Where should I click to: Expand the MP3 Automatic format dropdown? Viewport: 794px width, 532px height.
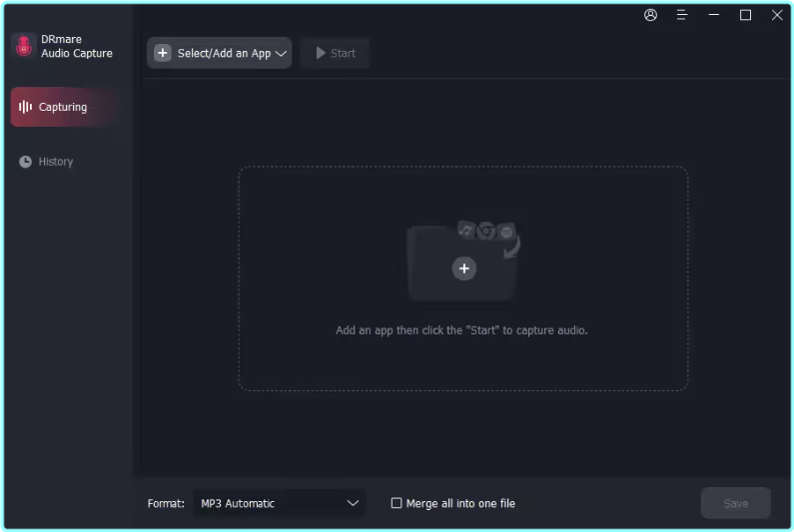point(279,504)
